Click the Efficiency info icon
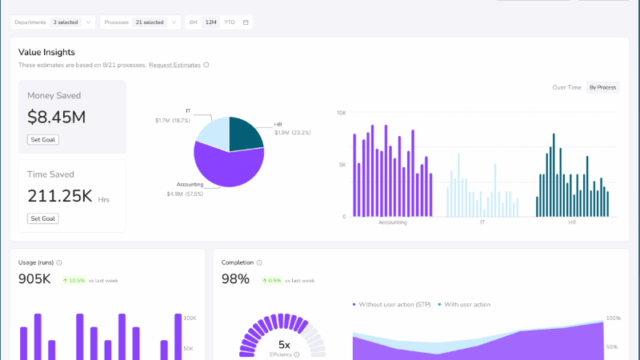This screenshot has height=360, width=640. 297,355
